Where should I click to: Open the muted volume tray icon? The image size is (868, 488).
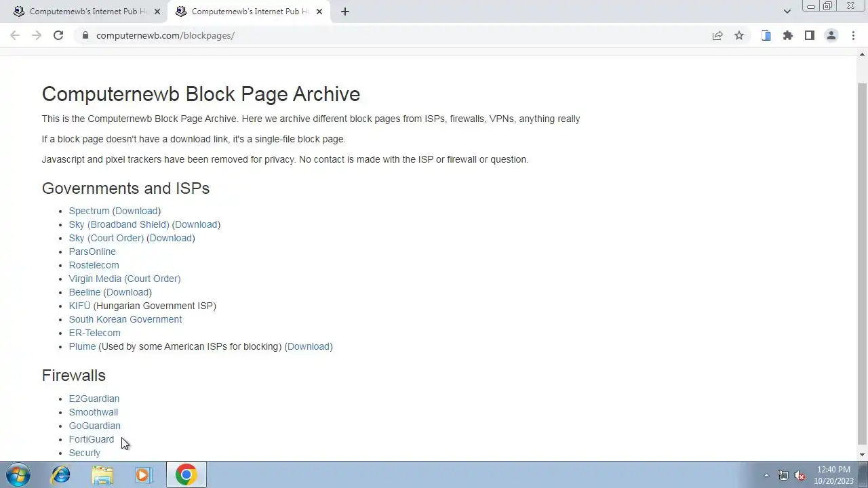click(800, 475)
